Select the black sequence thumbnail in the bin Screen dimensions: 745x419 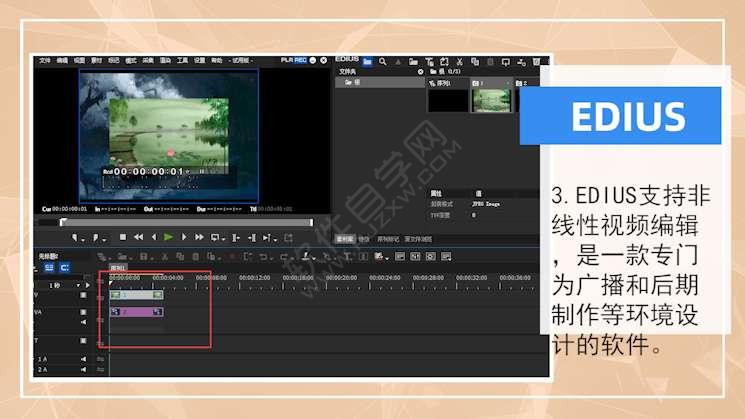tap(448, 100)
